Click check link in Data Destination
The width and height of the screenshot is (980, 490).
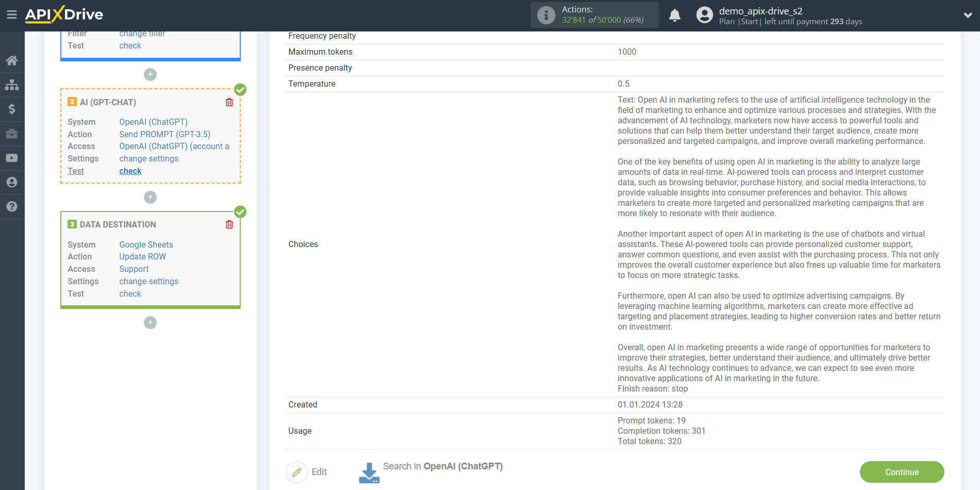point(130,293)
